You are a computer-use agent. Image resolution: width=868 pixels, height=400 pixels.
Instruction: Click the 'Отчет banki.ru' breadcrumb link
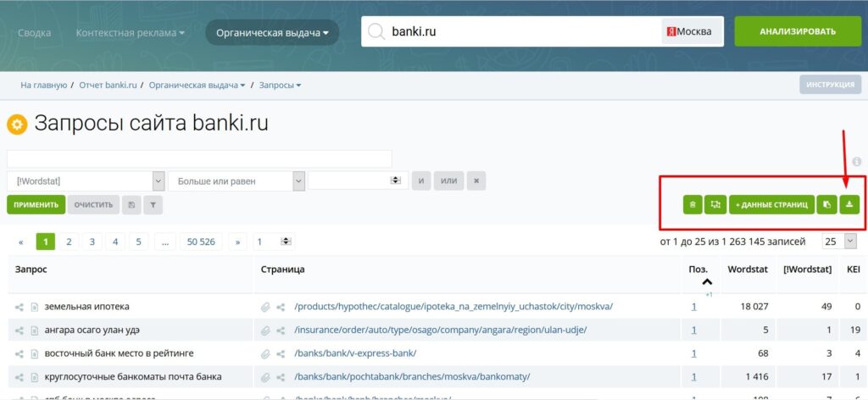tap(108, 86)
